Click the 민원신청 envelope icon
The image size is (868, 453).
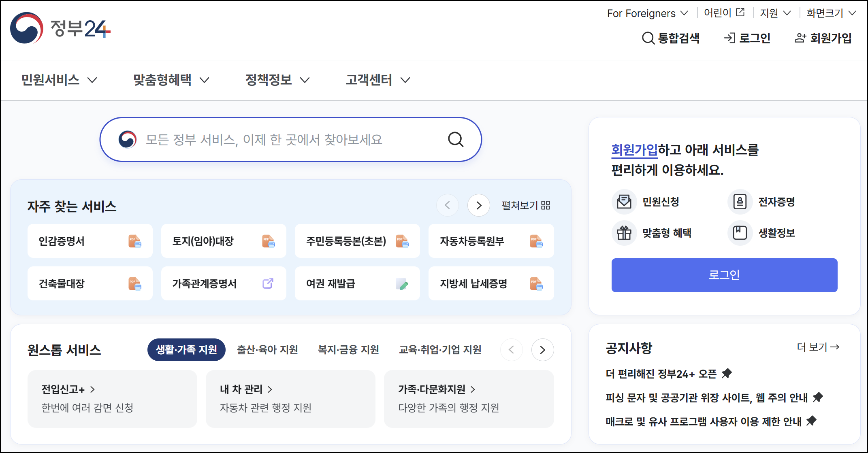(x=624, y=201)
